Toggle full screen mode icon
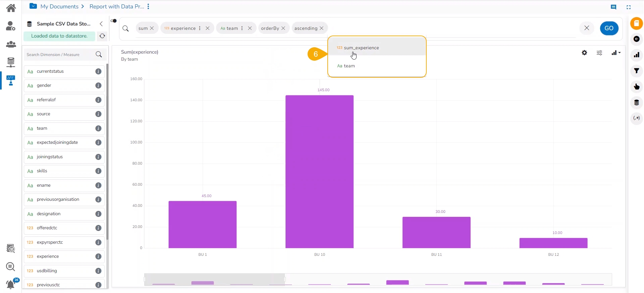 (x=629, y=7)
